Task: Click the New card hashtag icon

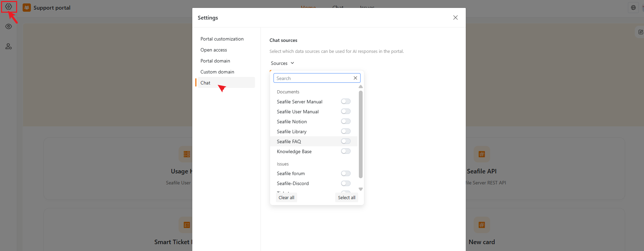Action: pos(482,225)
